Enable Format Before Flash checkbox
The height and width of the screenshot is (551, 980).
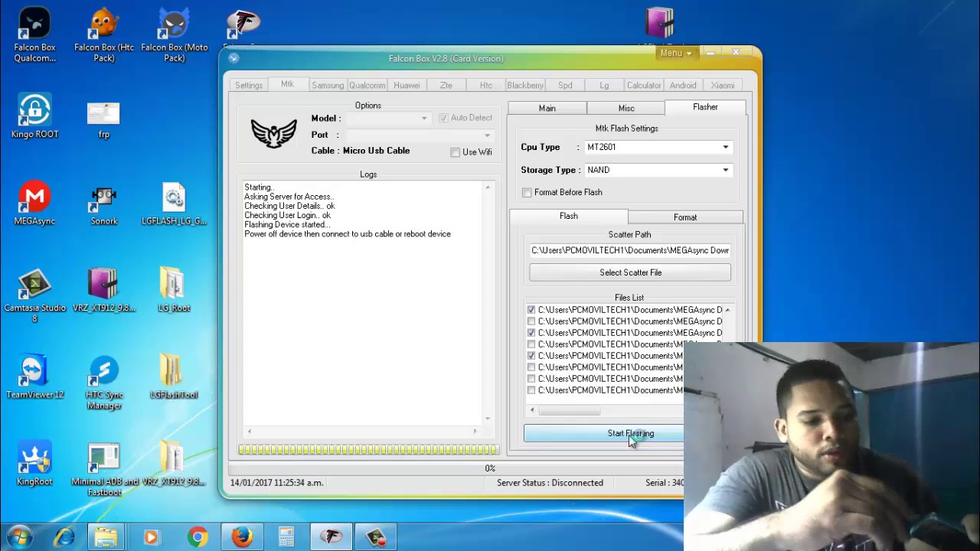pyautogui.click(x=527, y=193)
